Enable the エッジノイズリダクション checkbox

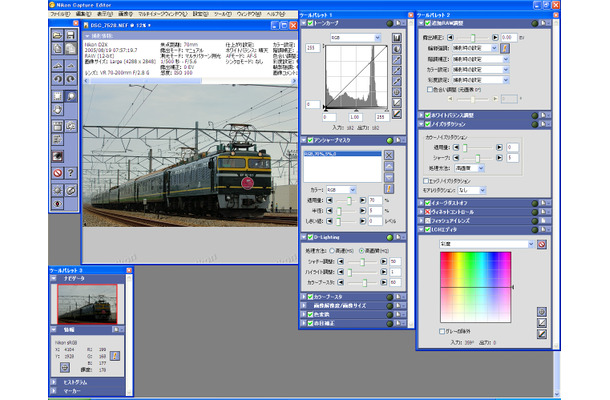point(426,181)
